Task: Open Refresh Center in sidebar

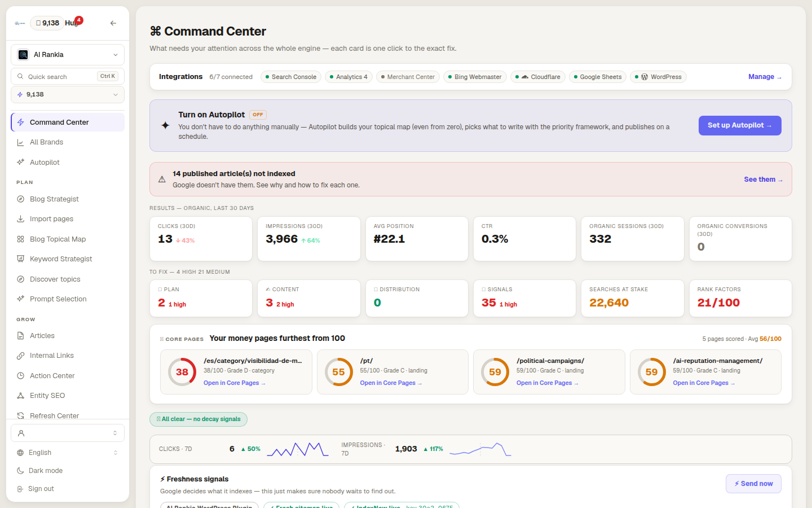Action: coord(68,415)
